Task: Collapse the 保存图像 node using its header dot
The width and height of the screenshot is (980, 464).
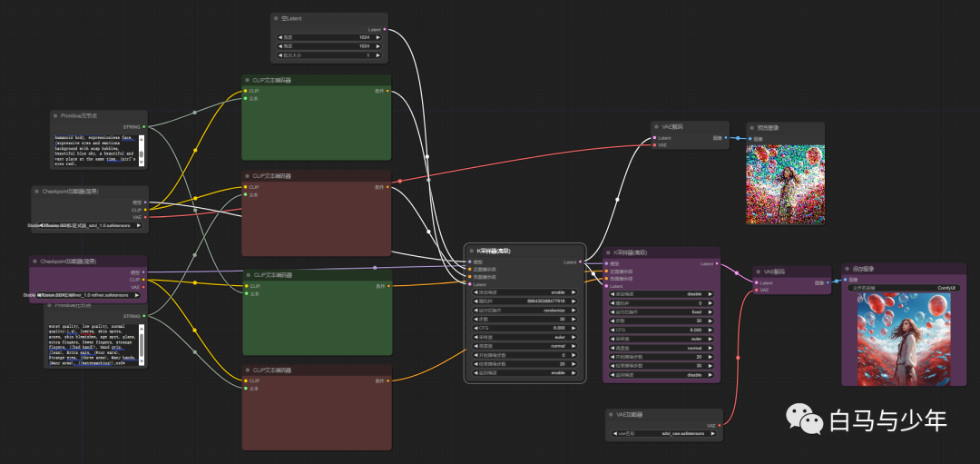Action: point(848,270)
